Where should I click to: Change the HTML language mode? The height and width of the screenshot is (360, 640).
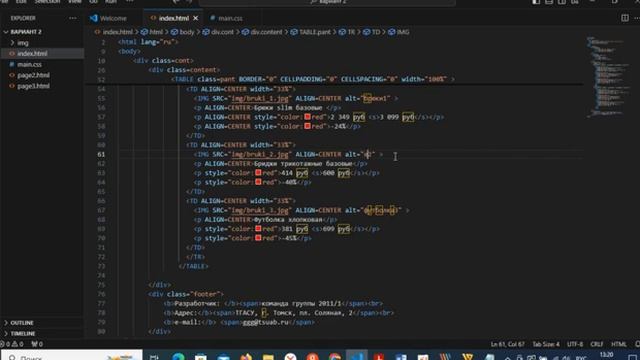(x=618, y=344)
